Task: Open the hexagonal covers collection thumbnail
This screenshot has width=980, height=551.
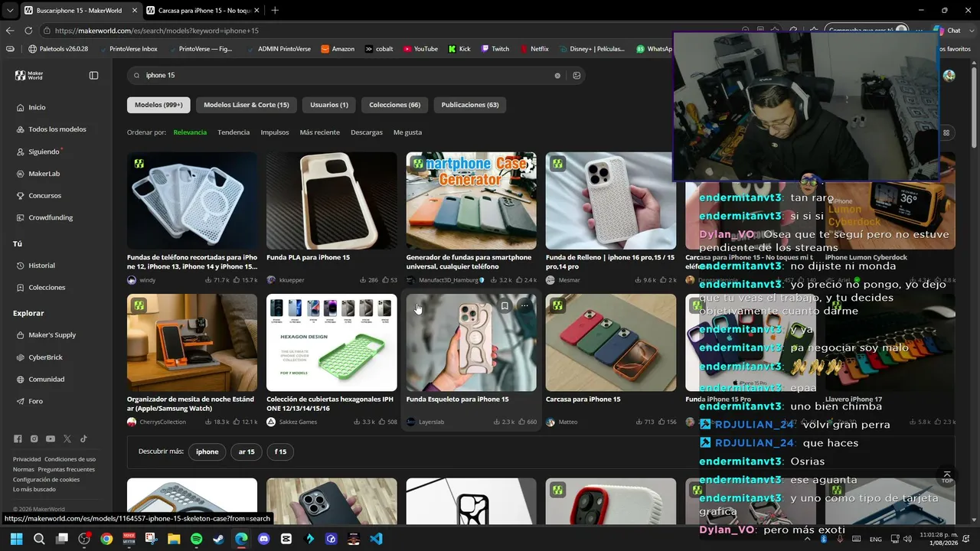Action: (x=332, y=342)
